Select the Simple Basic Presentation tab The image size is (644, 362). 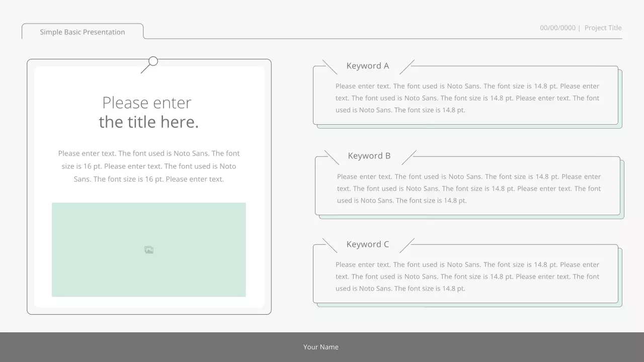[x=82, y=32]
